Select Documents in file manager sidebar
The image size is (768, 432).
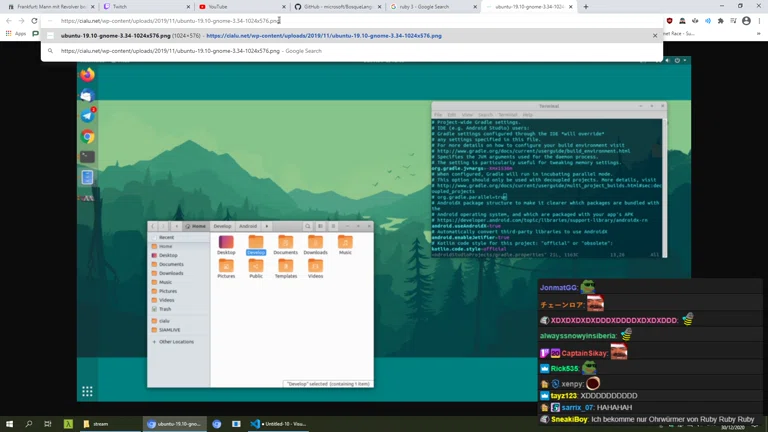[x=171, y=264]
